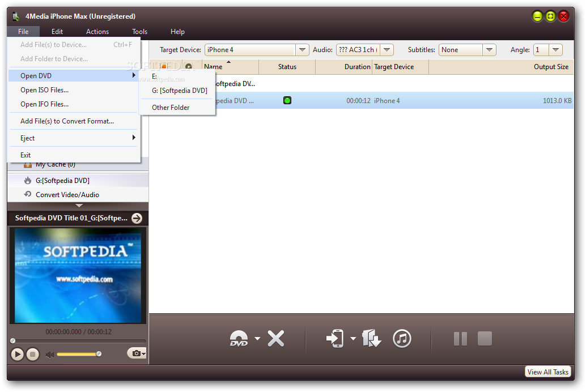Screen dimensions: 586x392
Task: Click the Convert Video/Audio refresh icon
Action: point(28,194)
